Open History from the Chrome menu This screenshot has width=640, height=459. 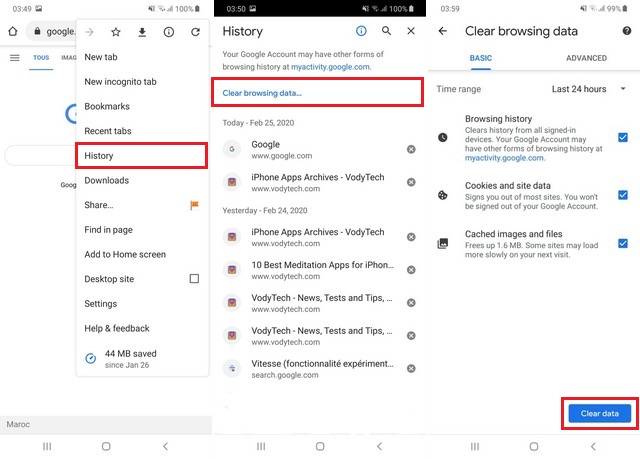[142, 155]
